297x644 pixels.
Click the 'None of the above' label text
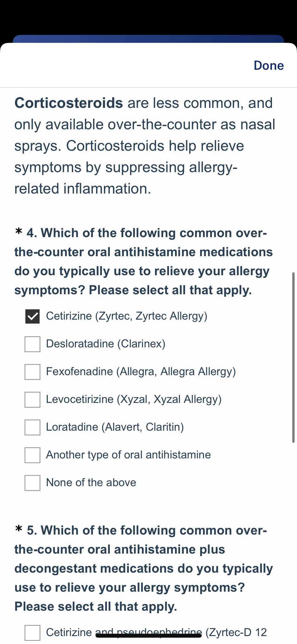[x=91, y=482]
